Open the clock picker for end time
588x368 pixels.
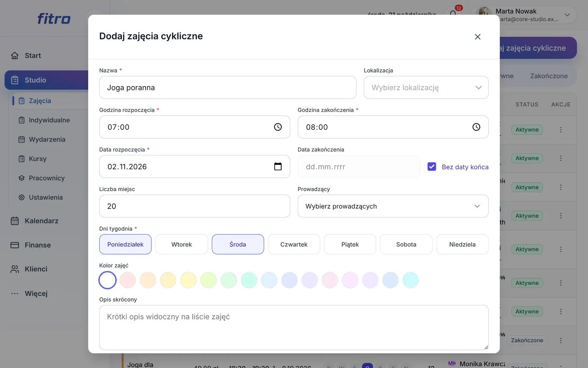pos(476,127)
